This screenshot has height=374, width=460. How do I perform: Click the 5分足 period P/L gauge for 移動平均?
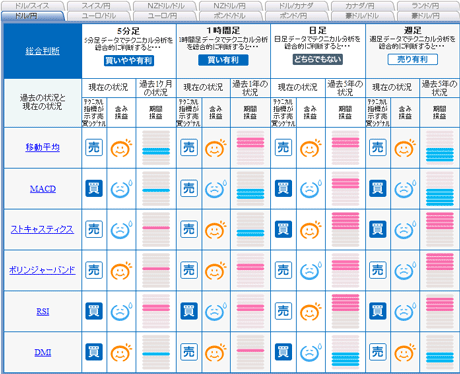pos(156,148)
